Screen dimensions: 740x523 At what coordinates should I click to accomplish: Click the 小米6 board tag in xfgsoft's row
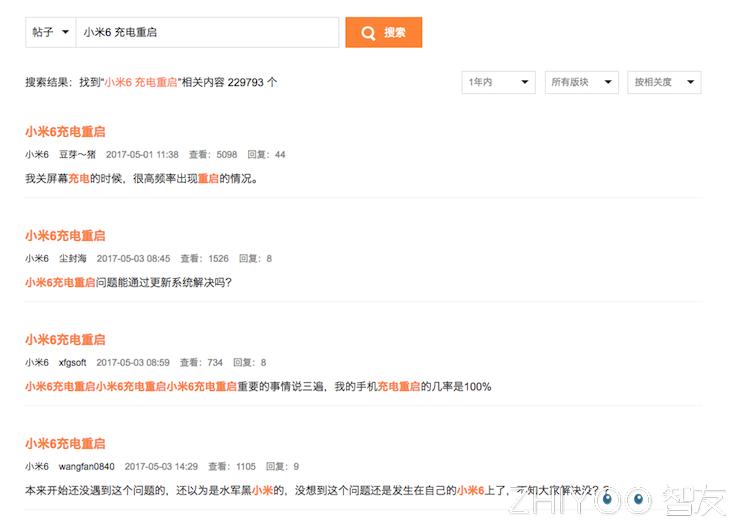point(37,363)
